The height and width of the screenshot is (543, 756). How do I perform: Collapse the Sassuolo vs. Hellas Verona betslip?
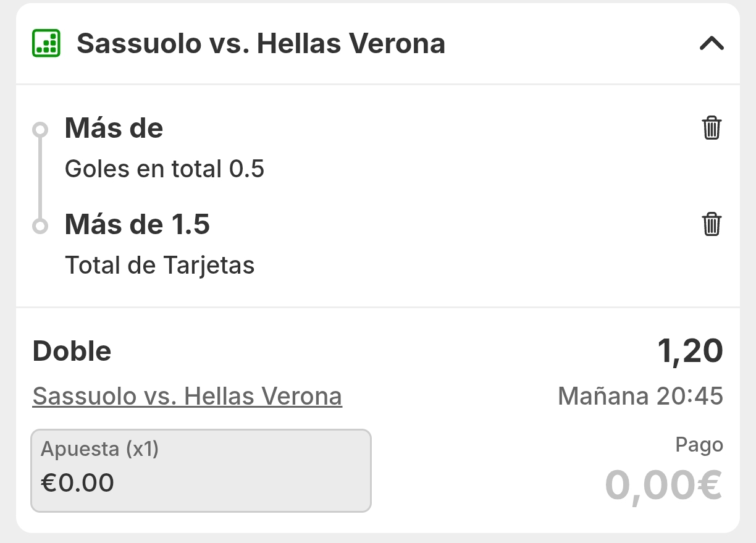[x=712, y=43]
